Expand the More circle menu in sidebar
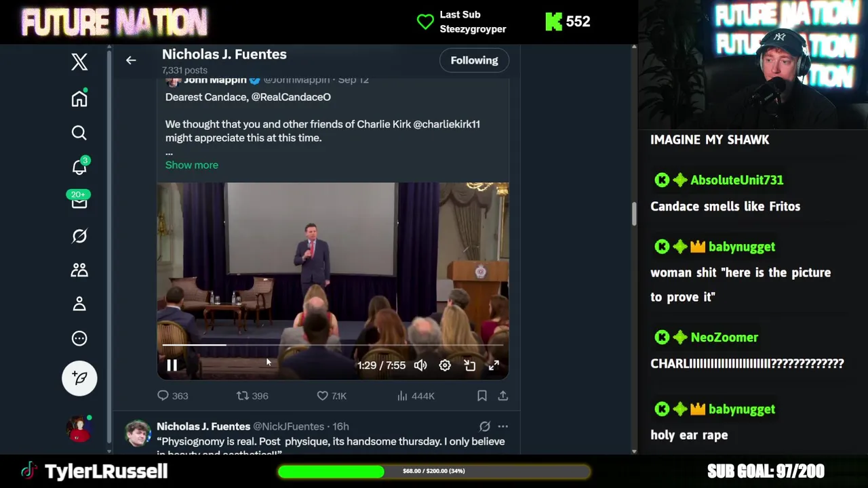 tap(79, 338)
